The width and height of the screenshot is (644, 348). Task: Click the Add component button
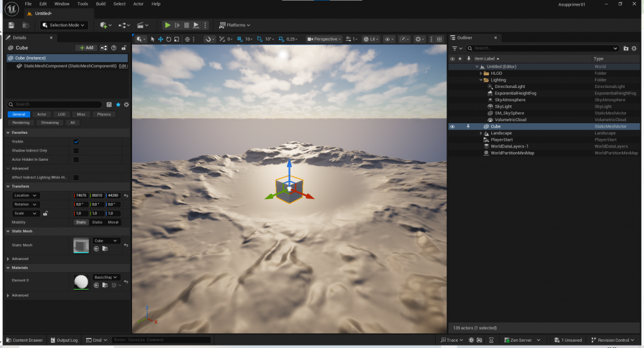point(87,48)
